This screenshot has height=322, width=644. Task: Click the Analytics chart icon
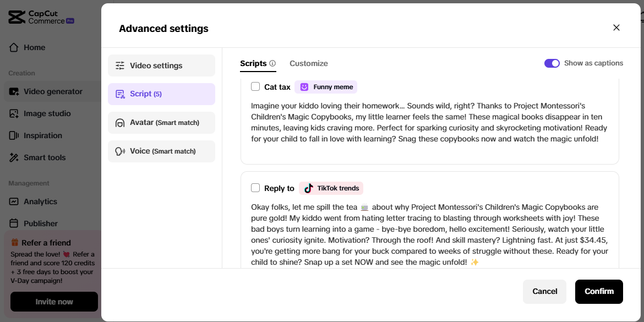pyautogui.click(x=14, y=201)
